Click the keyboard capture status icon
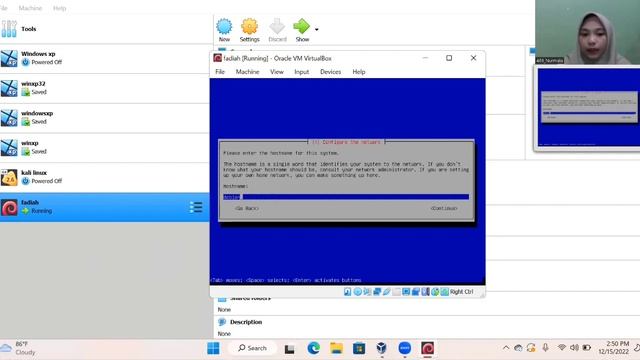 point(444,292)
